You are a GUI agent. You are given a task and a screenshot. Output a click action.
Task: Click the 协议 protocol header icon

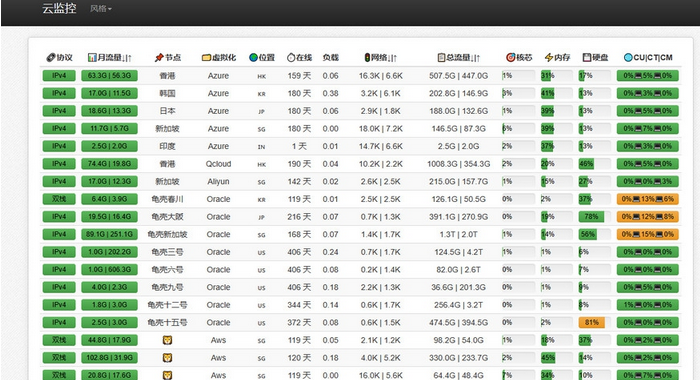51,58
